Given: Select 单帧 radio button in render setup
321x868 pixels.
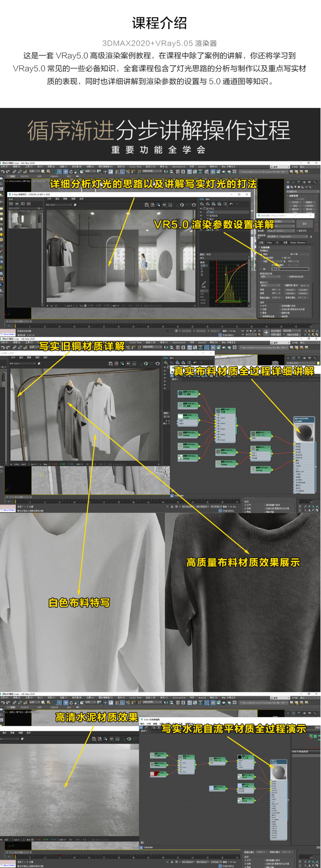Looking at the screenshot, I should (261, 254).
